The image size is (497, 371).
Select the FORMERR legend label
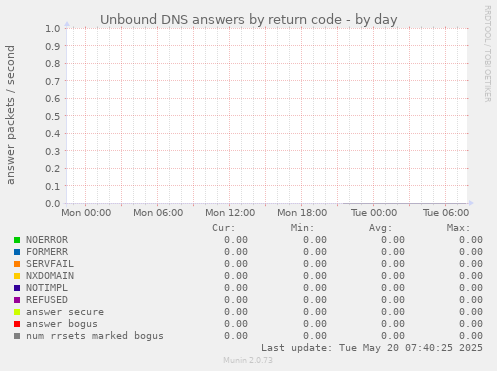click(47, 252)
